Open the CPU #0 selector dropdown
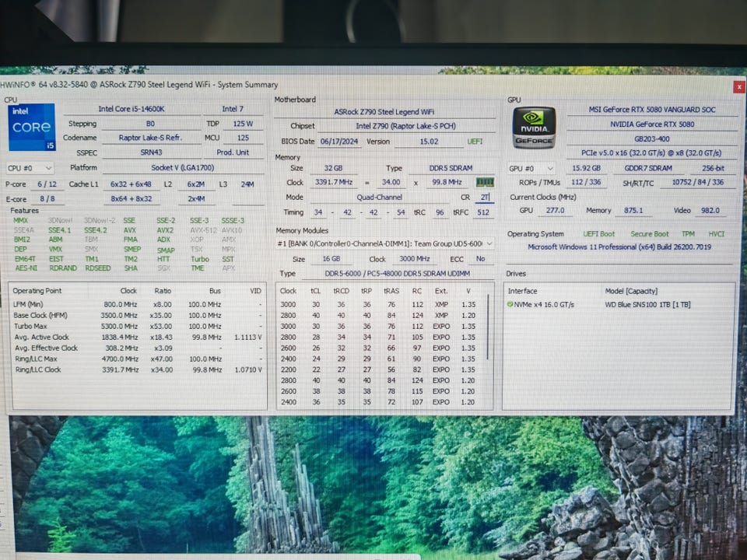This screenshot has height=560, width=747. click(30, 168)
